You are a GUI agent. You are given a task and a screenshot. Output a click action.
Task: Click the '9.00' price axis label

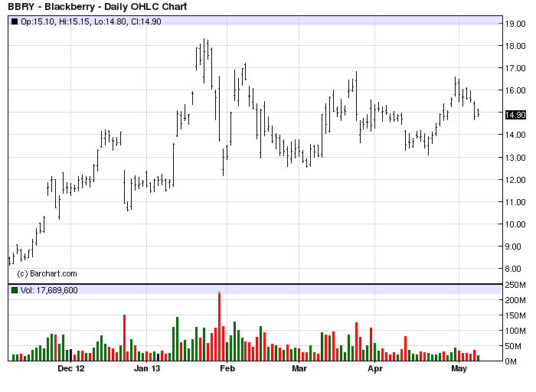pos(513,247)
